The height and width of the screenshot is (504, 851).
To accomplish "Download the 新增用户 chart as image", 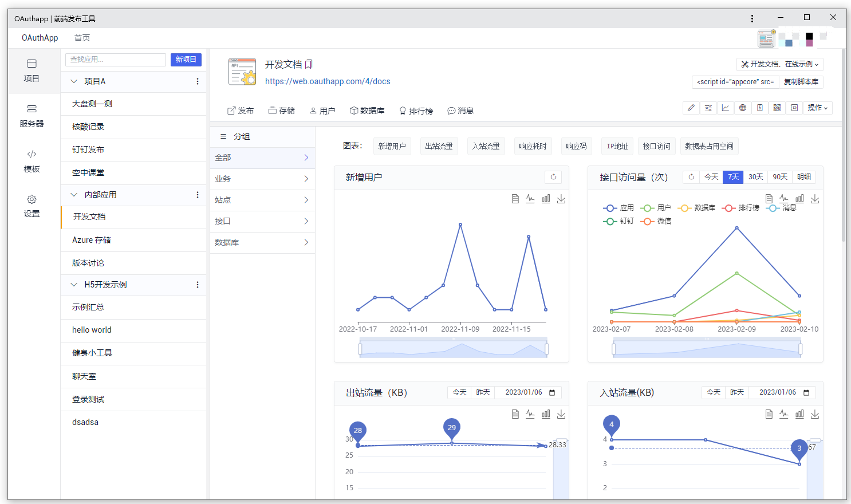I will (561, 199).
